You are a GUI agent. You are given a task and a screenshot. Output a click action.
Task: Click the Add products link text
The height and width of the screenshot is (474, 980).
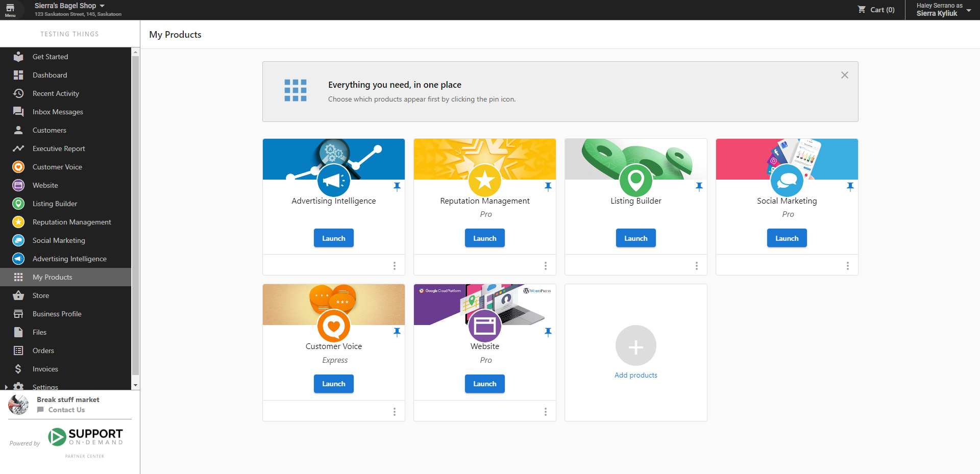636,375
